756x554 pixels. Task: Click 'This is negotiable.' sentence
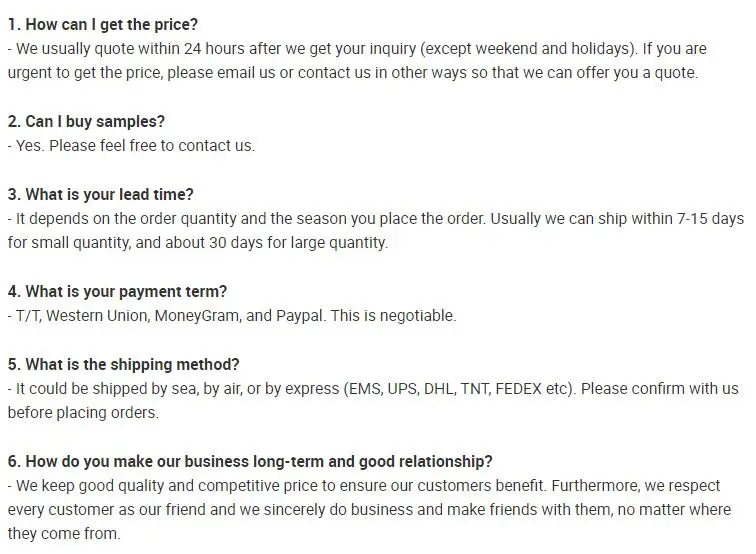coord(392,316)
